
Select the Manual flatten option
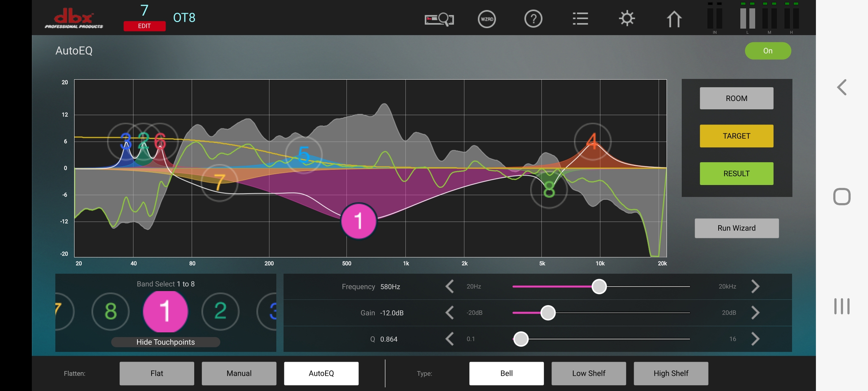coord(239,373)
